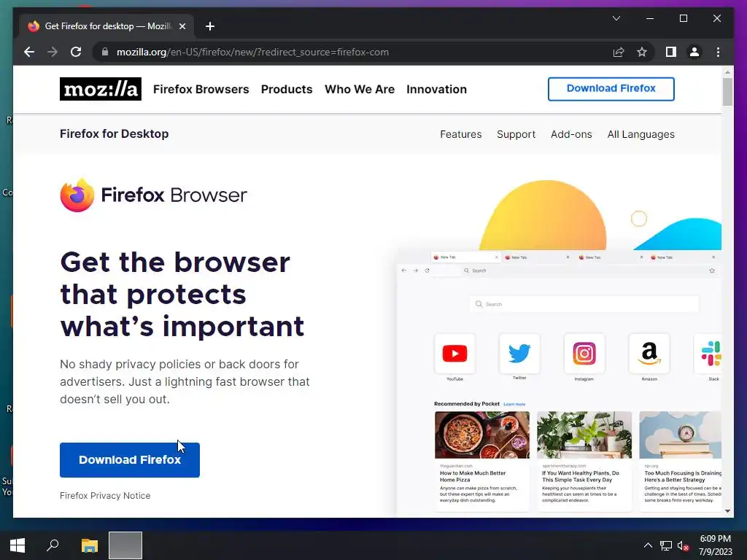Open the Products navigation menu

(x=287, y=89)
